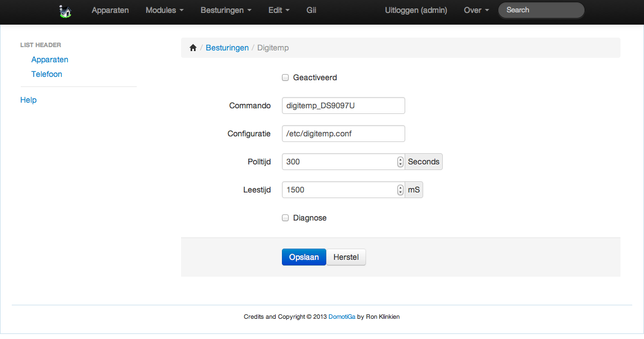Save settings with the Opslaan button

point(304,257)
